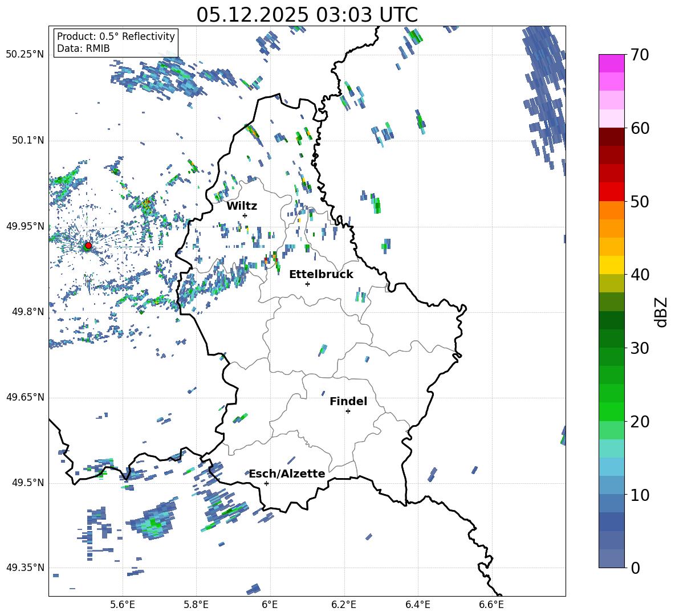The width and height of the screenshot is (675, 616).
Task: Click the Wiltz station cross marker
Action: click(x=245, y=215)
